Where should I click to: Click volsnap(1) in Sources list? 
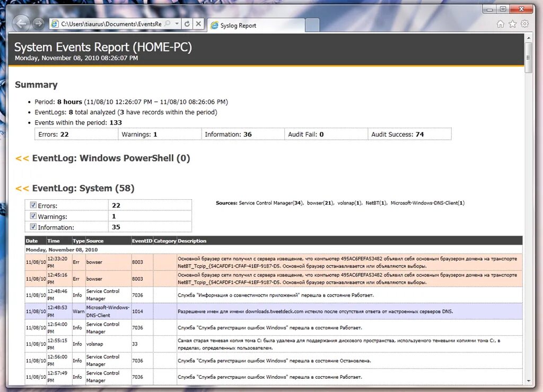coord(350,203)
